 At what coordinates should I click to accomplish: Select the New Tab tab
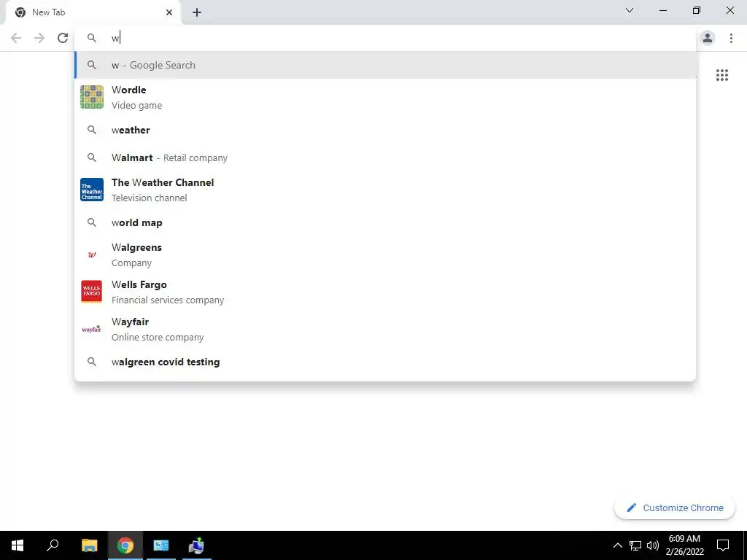[93, 12]
